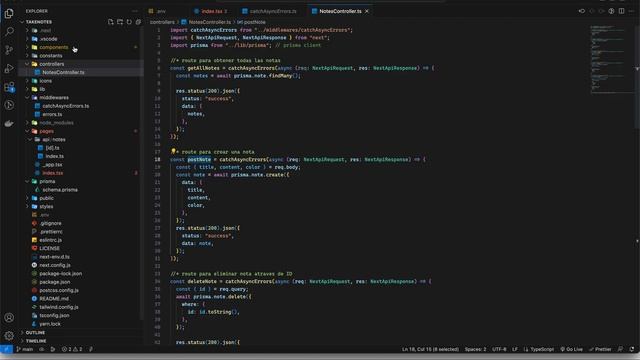Open [id].ts under api/notes
Viewport: 640px width, 360px height.
52,148
